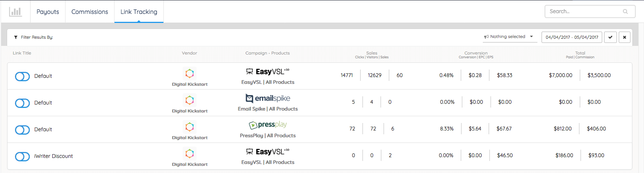The height and width of the screenshot is (173, 644).
Task: Open the bar chart dashboard icon
Action: (x=15, y=12)
